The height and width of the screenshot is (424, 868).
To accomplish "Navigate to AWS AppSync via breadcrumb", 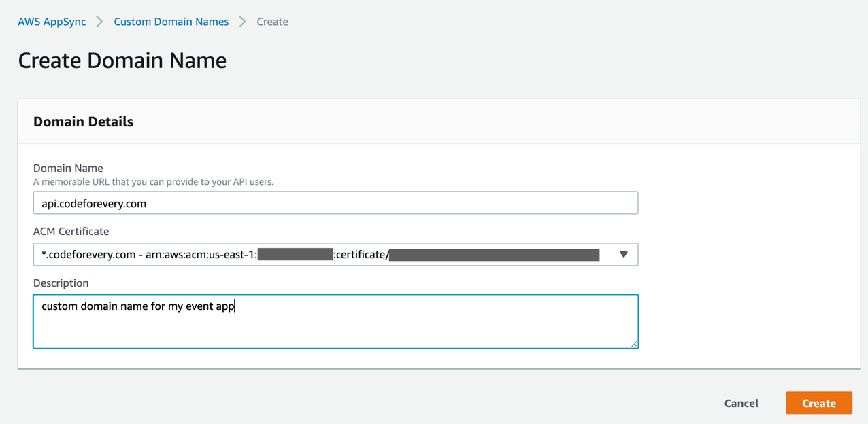I will coord(52,21).
